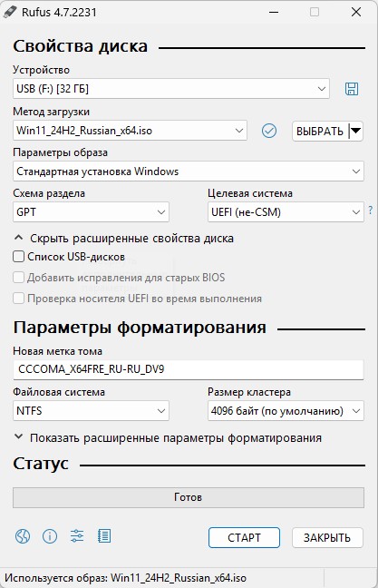Toggle Проверка носителя UEFI checkbox
This screenshot has height=588, width=378.
point(18,299)
